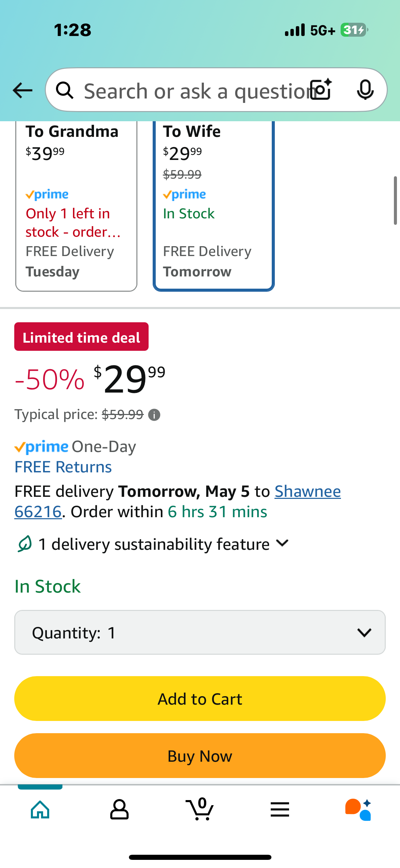Open camera lens search icon

[321, 90]
